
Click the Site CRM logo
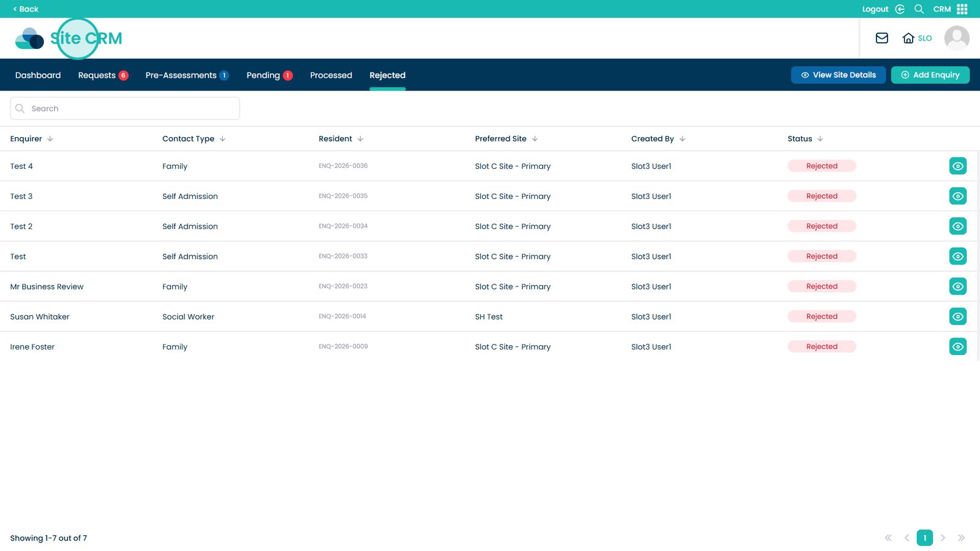69,39
